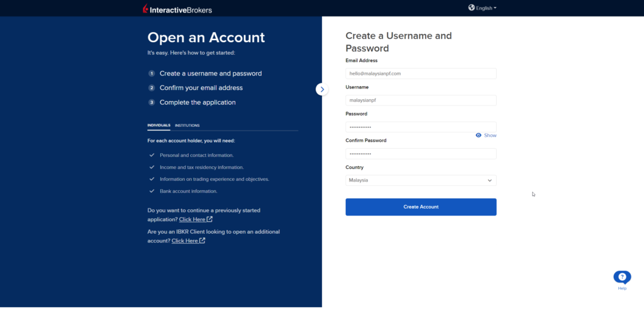Toggle Show password visibility

tap(486, 136)
